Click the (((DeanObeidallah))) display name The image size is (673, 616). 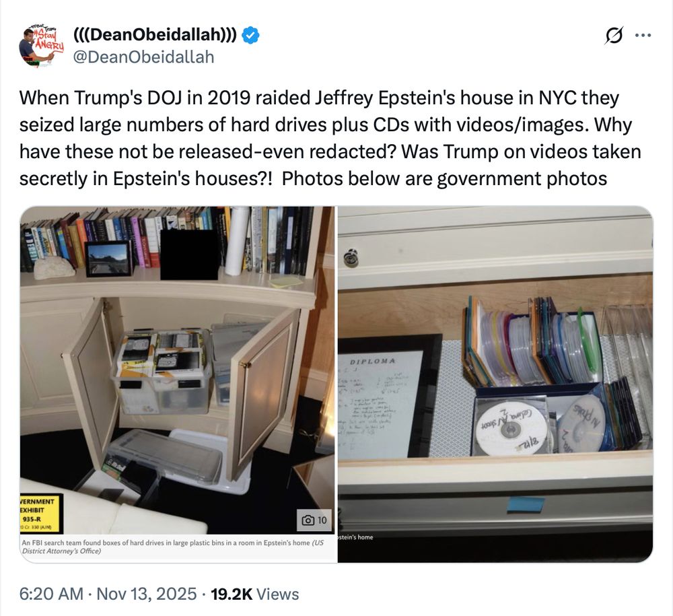pyautogui.click(x=155, y=34)
